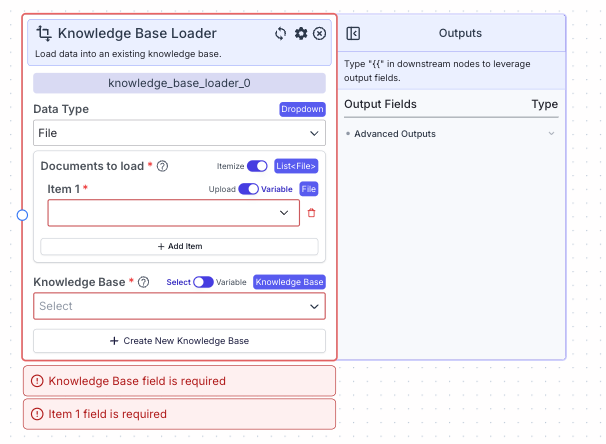Click the File type badge on Item 1

[x=309, y=189]
